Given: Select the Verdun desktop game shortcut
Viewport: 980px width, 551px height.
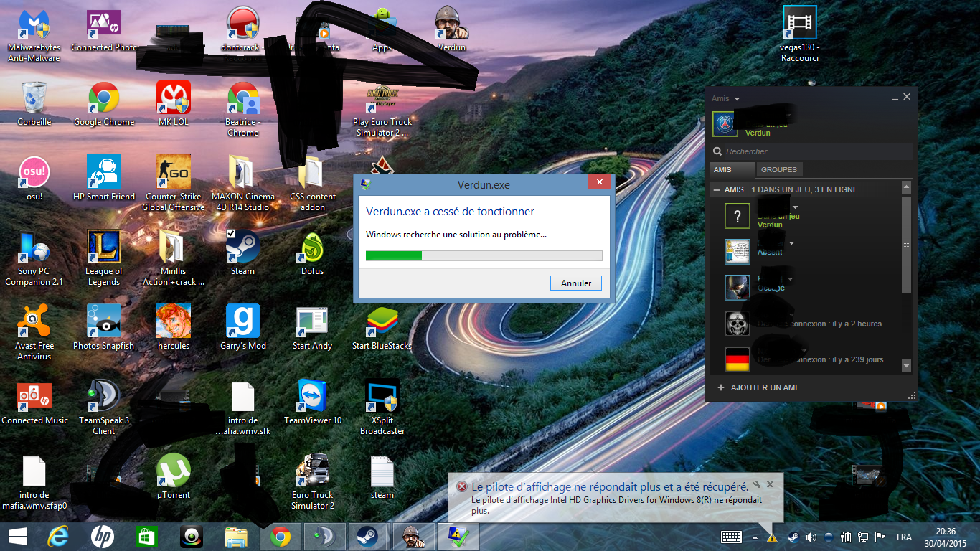Looking at the screenshot, I should 452,29.
